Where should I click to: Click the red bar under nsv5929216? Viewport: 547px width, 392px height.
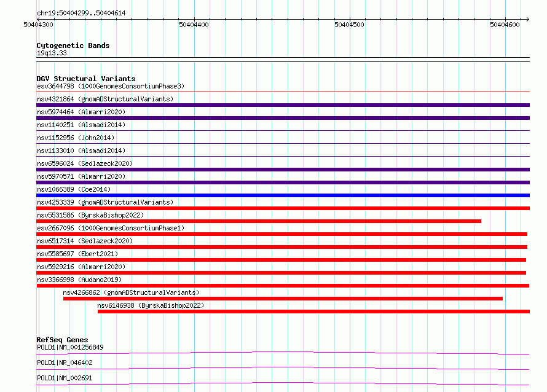pos(281,273)
